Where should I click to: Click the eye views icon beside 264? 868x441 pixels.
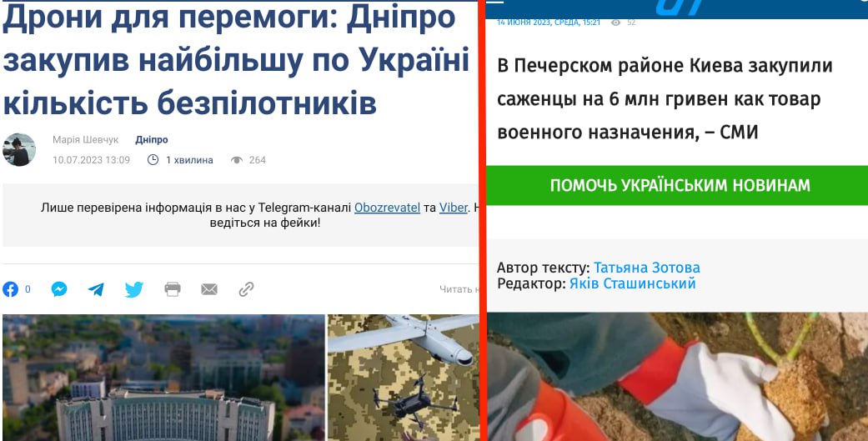237,160
